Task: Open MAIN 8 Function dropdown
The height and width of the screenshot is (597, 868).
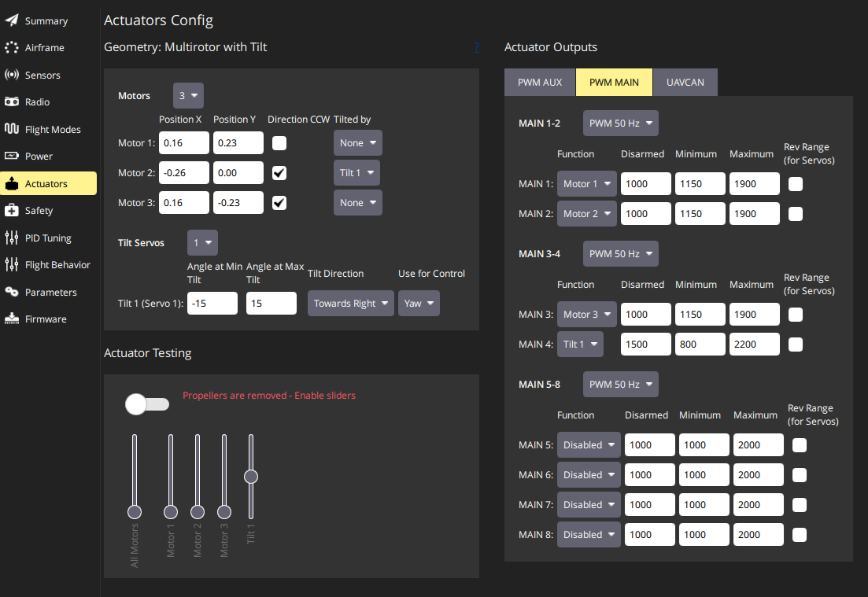Action: click(589, 535)
